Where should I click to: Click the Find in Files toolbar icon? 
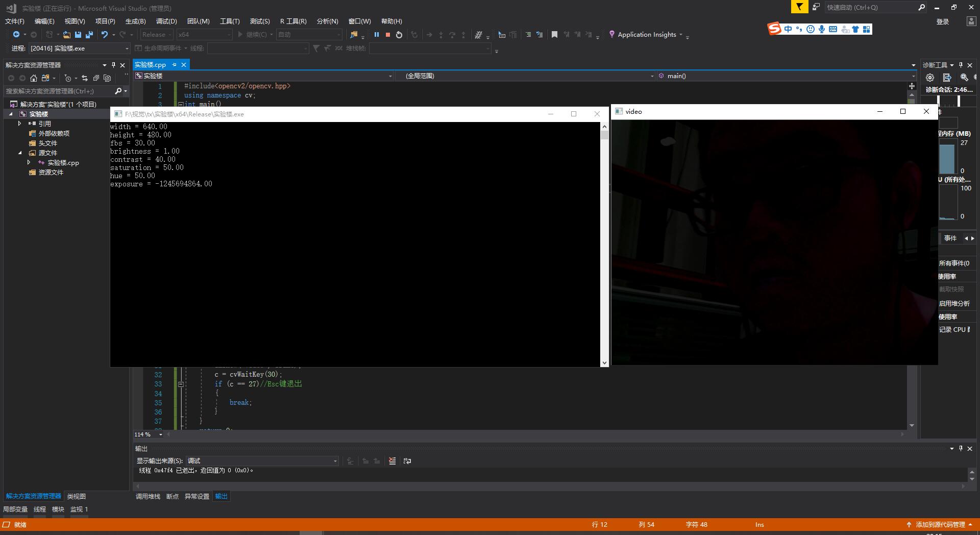(353, 35)
